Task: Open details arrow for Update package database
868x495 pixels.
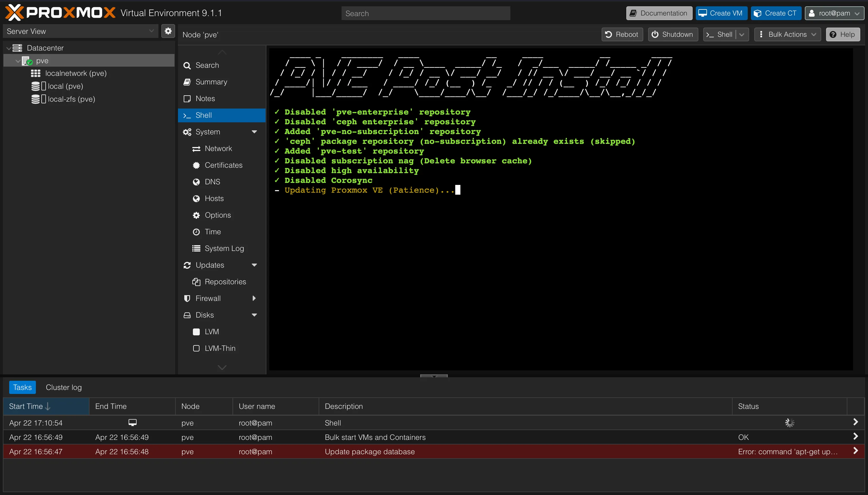Action: (x=855, y=451)
